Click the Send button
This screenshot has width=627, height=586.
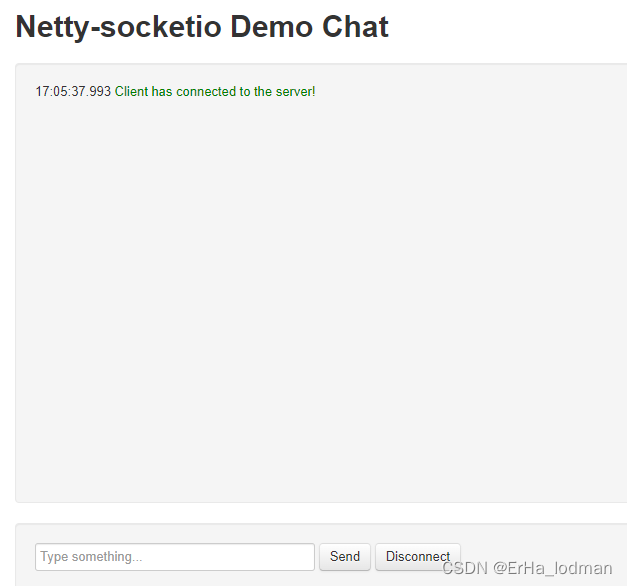[345, 556]
